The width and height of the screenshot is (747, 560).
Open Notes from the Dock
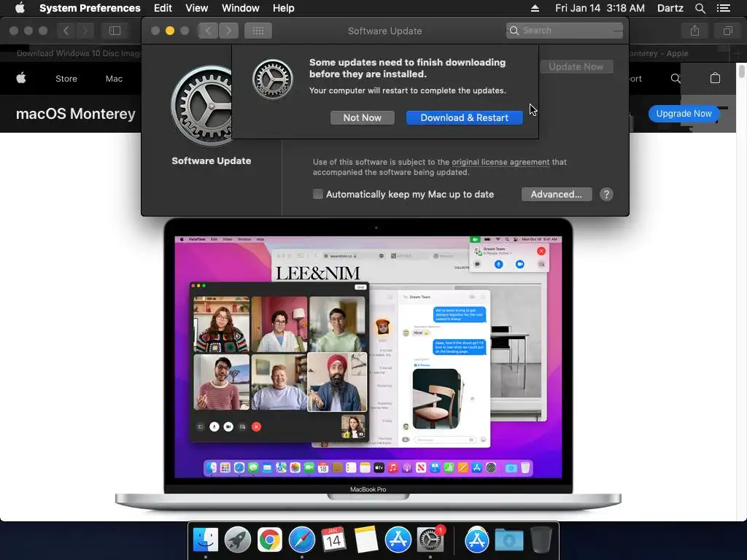366,540
